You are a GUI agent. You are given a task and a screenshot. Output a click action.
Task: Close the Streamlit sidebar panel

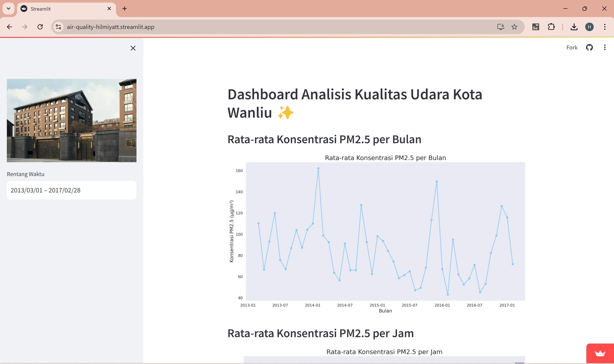pyautogui.click(x=133, y=48)
